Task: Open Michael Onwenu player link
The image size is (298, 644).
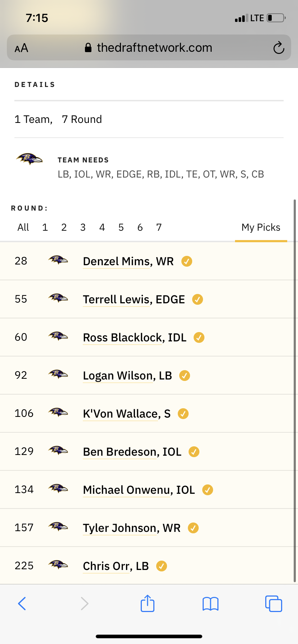Action: (x=139, y=490)
